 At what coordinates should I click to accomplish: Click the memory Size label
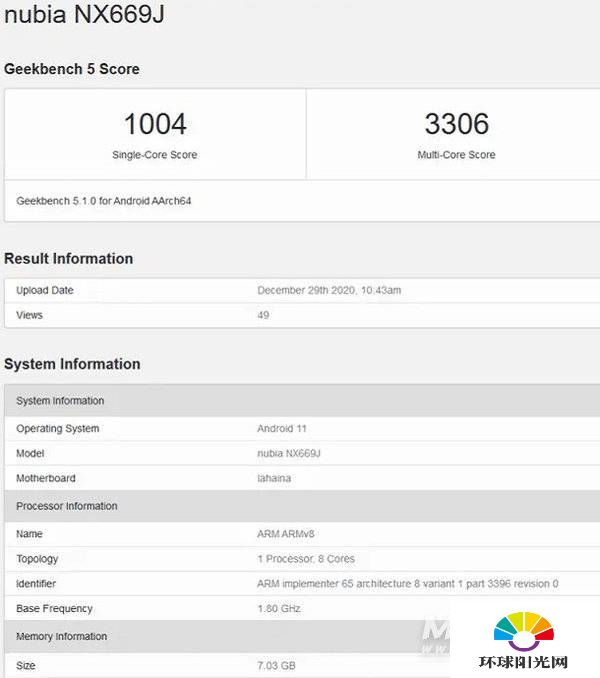pyautogui.click(x=26, y=666)
